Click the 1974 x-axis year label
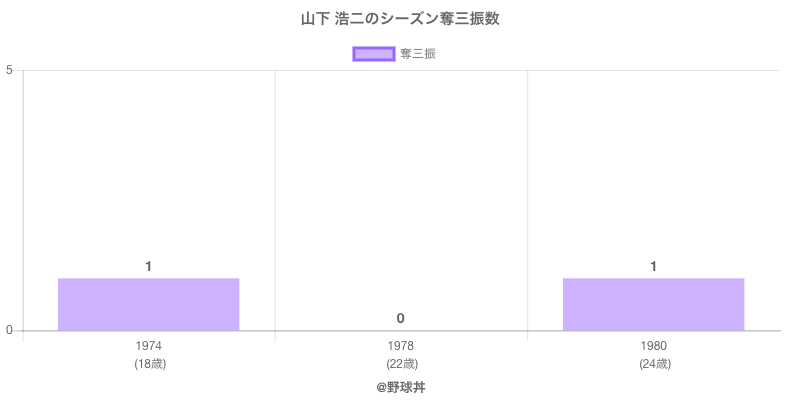The image size is (800, 400). coord(148,346)
